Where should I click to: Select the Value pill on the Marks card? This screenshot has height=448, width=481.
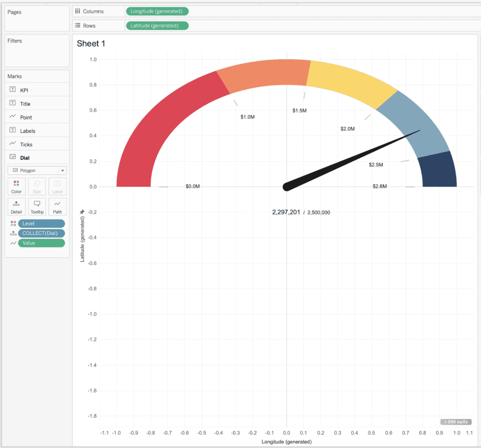click(x=41, y=243)
